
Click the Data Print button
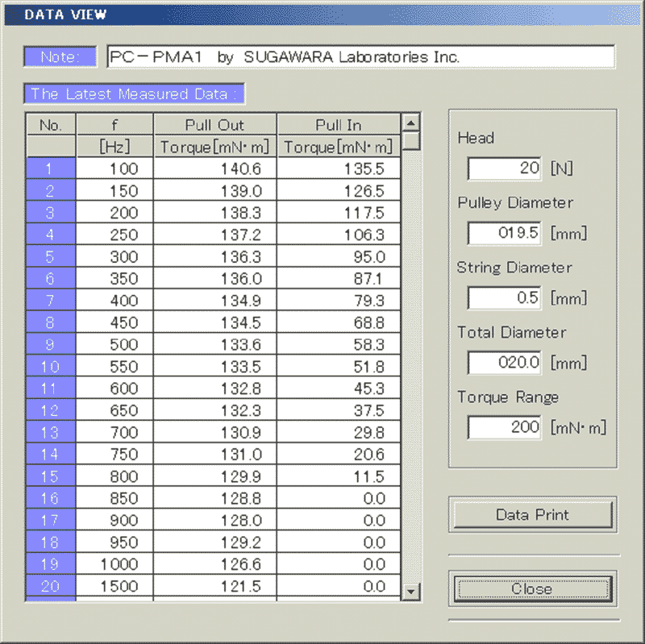pyautogui.click(x=532, y=514)
